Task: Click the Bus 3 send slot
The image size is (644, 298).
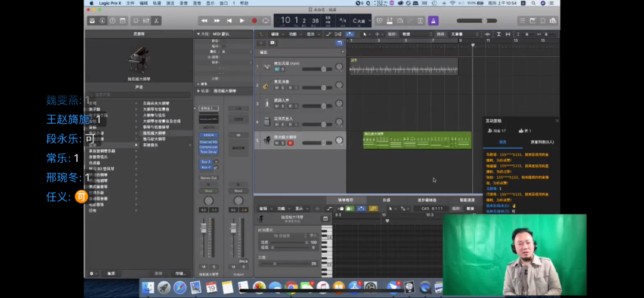Action: 206,162
